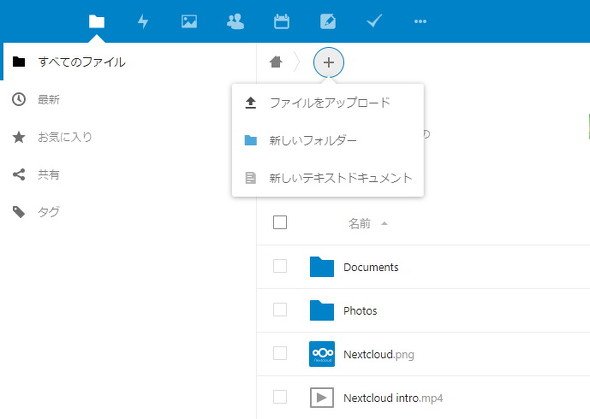The width and height of the screenshot is (590, 419).
Task: Open the Activity lightning bolt icon
Action: pyautogui.click(x=143, y=21)
